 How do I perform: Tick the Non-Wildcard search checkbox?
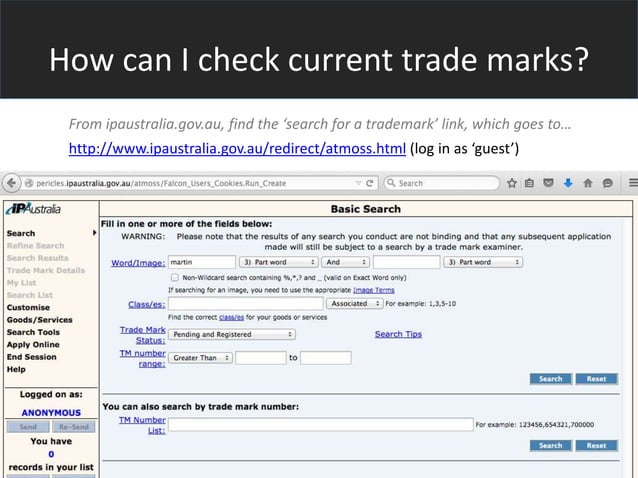pos(175,277)
